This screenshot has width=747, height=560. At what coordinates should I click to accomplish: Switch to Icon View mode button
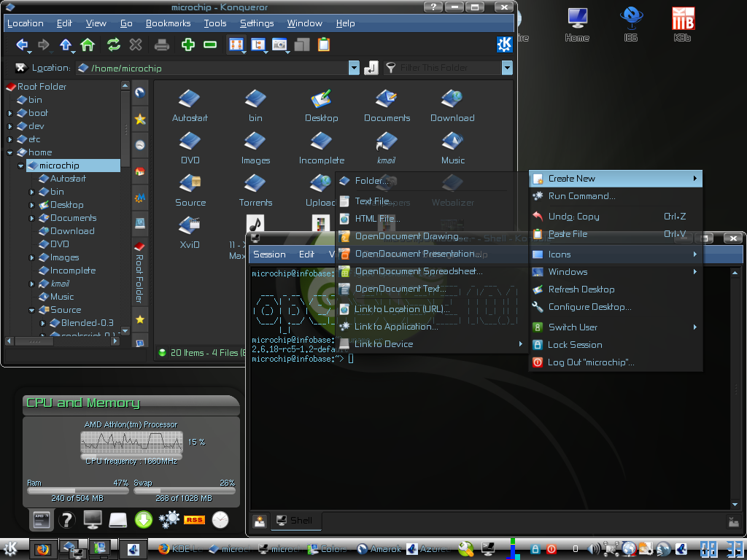(x=236, y=44)
